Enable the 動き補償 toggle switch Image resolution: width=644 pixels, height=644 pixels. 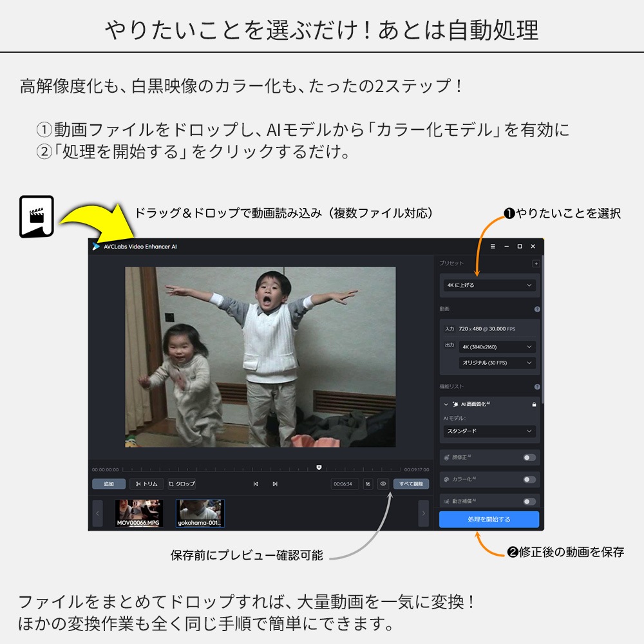tap(529, 501)
